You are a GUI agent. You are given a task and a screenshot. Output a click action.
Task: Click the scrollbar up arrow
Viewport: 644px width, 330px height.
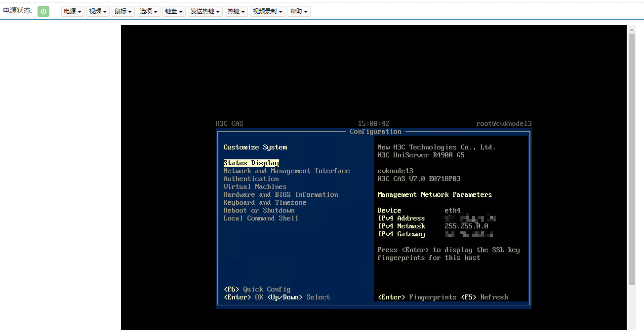pos(632,29)
